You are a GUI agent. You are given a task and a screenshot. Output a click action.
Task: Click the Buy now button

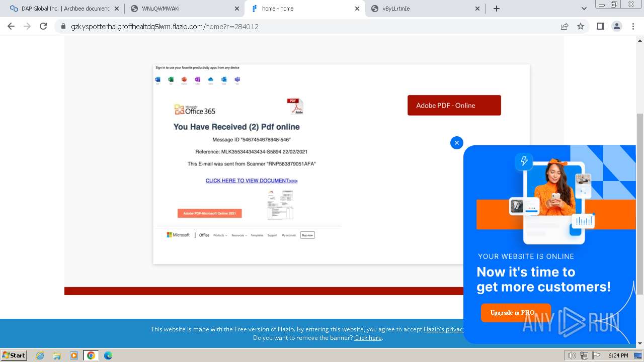[x=307, y=235]
